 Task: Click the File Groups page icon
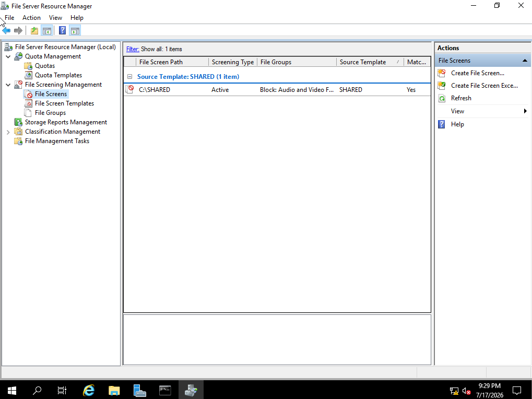click(x=28, y=113)
